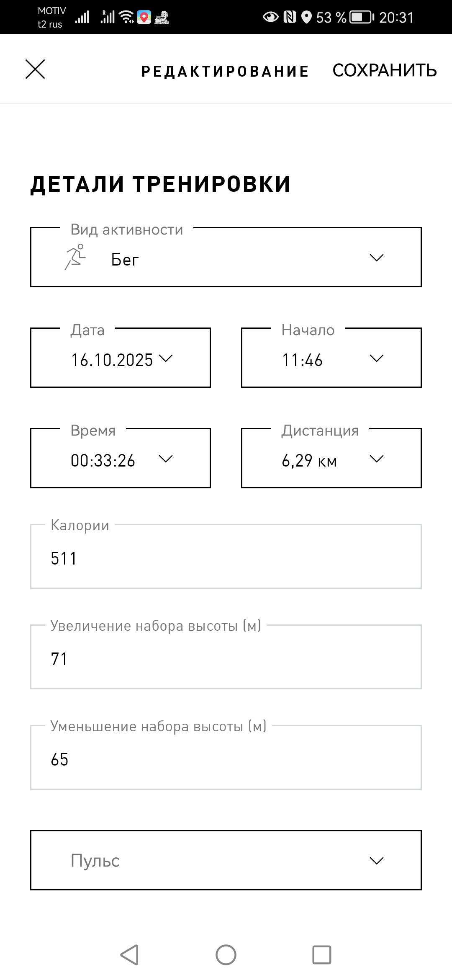Tap the Android home circle button
This screenshot has width=452, height=980.
[226, 955]
